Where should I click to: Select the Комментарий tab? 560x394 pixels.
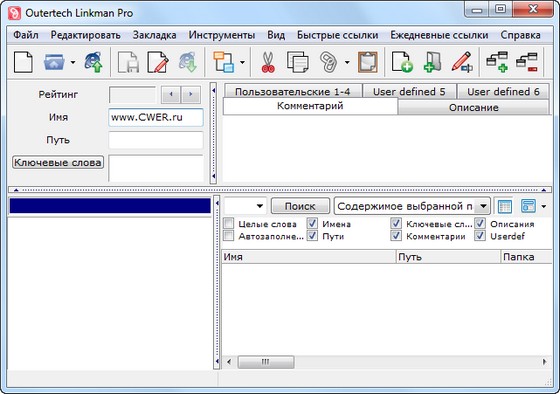coord(310,106)
